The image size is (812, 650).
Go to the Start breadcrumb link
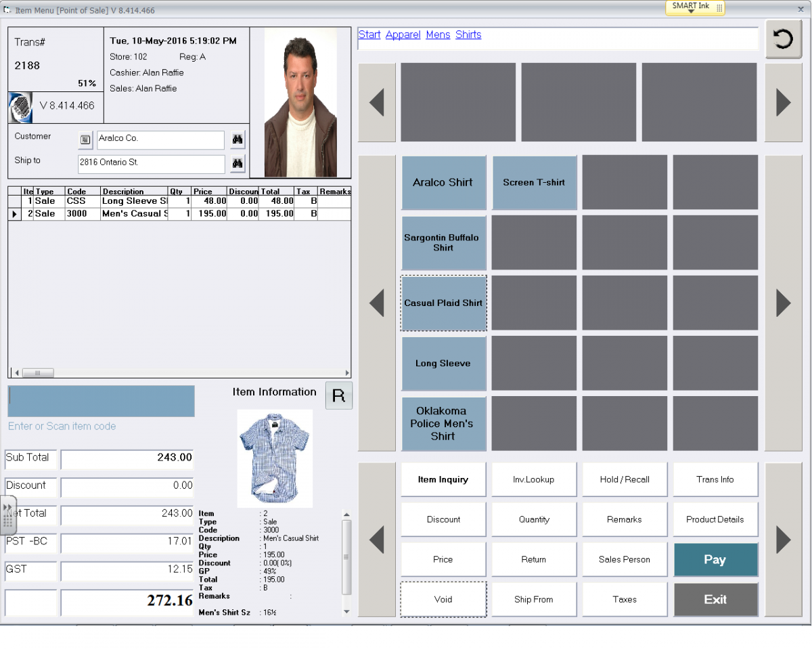tap(369, 35)
